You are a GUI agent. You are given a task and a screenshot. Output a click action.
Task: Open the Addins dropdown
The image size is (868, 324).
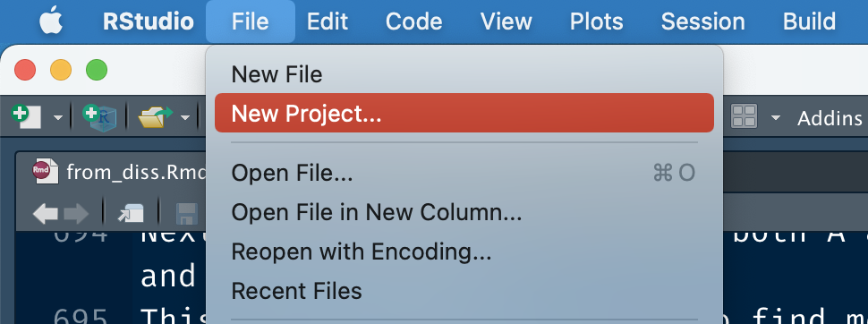click(x=830, y=117)
